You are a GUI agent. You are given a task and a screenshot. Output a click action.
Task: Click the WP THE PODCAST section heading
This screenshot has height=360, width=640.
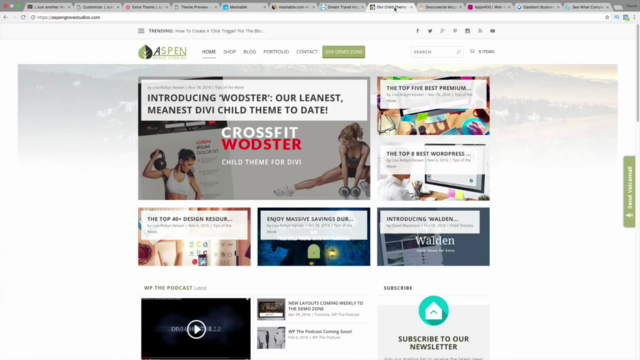pos(168,288)
